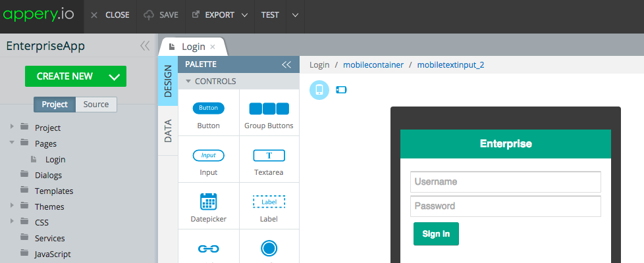644x263 pixels.
Task: Open the Test options dropdown arrow
Action: tap(295, 15)
